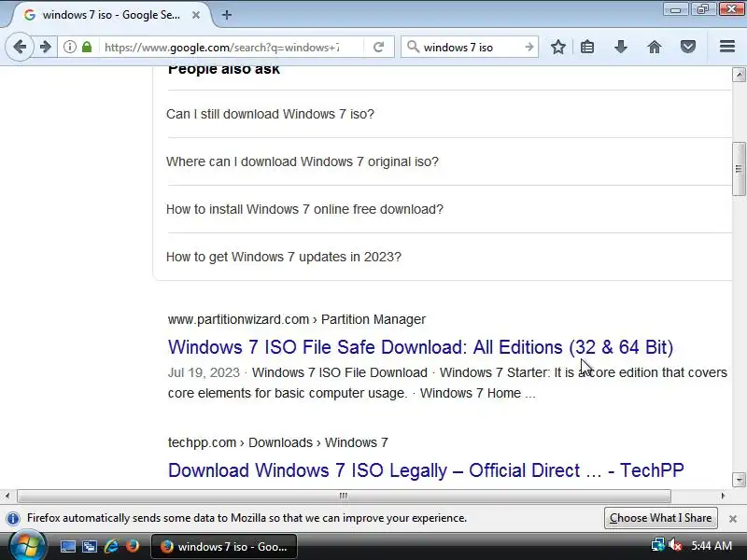The image size is (747, 560).
Task: Show bookmarks list icon
Action: [x=587, y=47]
